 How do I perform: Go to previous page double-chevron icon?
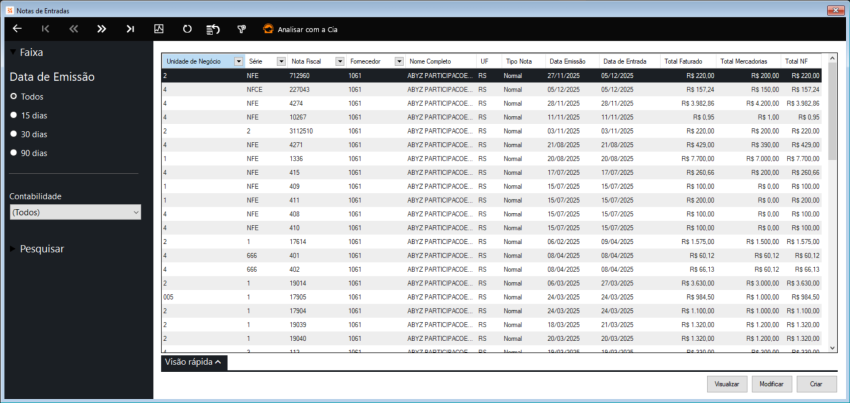coord(74,29)
